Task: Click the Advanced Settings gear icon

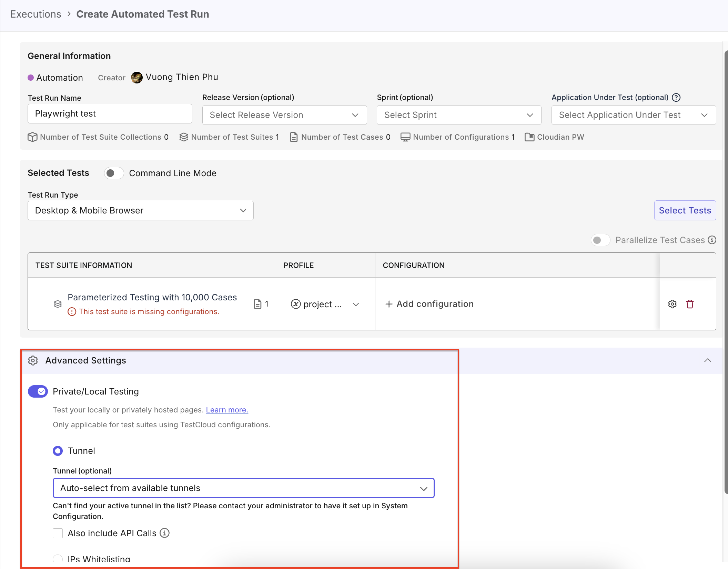Action: [x=33, y=360]
